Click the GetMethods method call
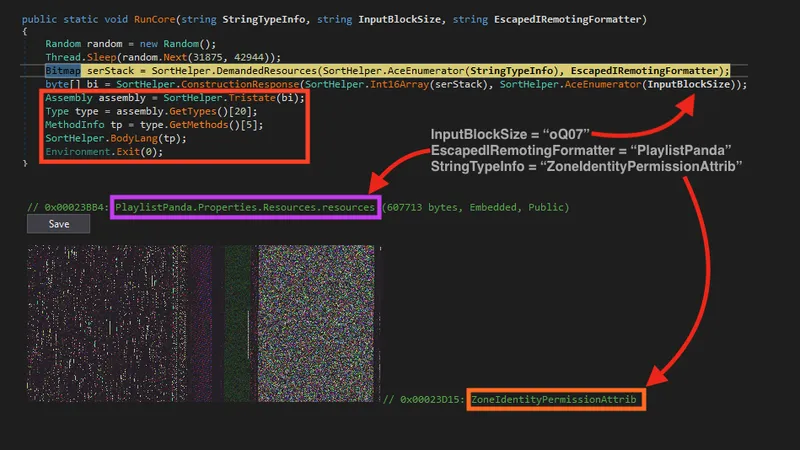This screenshot has height=450, width=800. coord(198,124)
